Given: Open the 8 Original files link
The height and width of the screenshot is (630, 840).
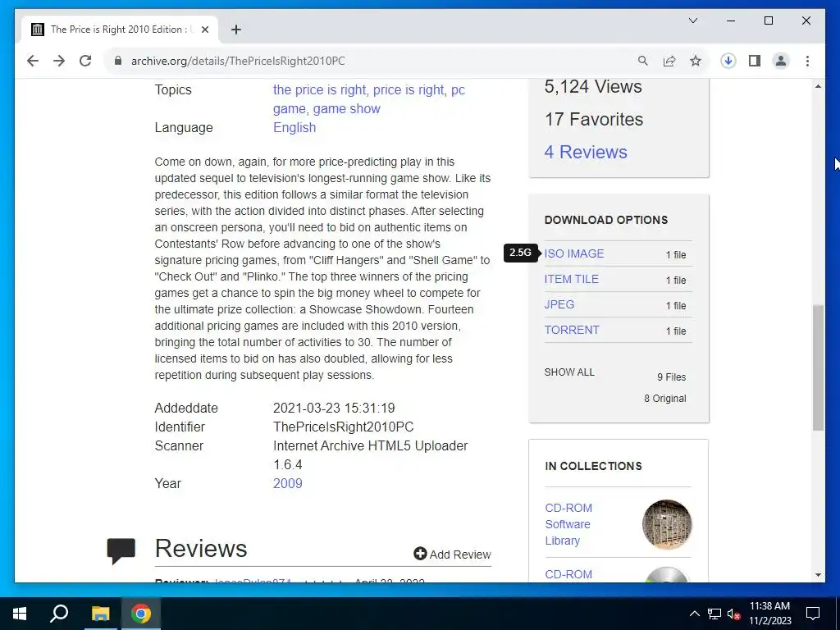Looking at the screenshot, I should coord(664,399).
